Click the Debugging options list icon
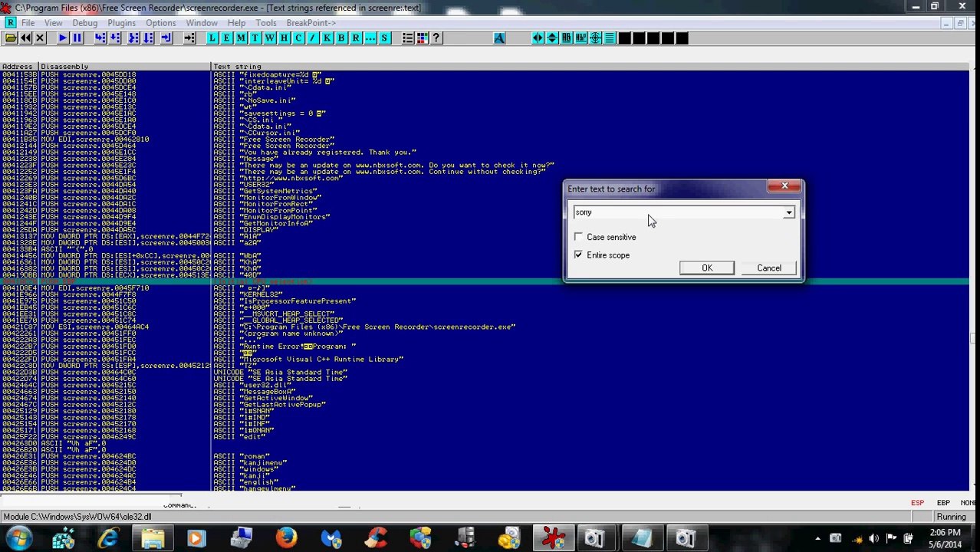 click(x=408, y=38)
